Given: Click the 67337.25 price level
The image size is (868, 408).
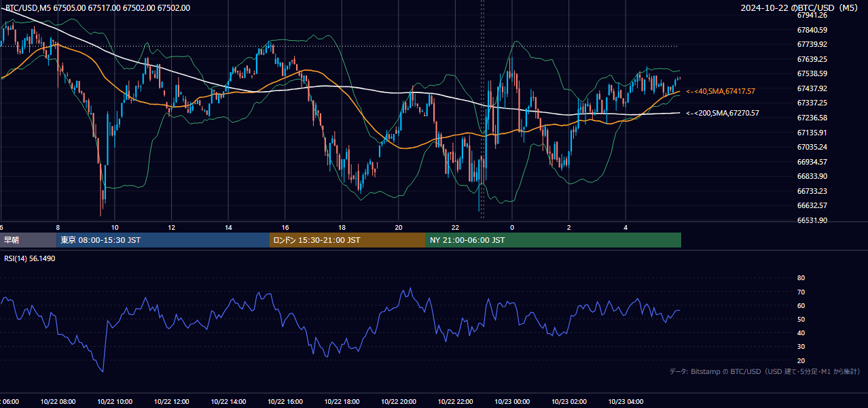Looking at the screenshot, I should coord(812,103).
